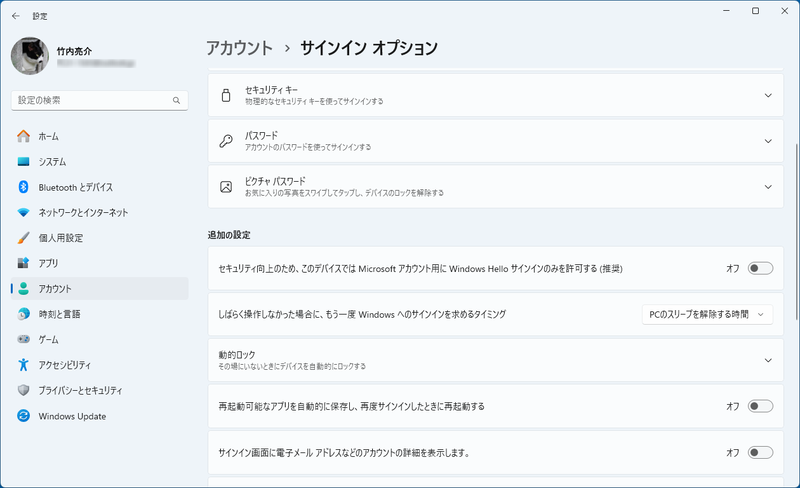Click the search magnifier icon

click(177, 101)
